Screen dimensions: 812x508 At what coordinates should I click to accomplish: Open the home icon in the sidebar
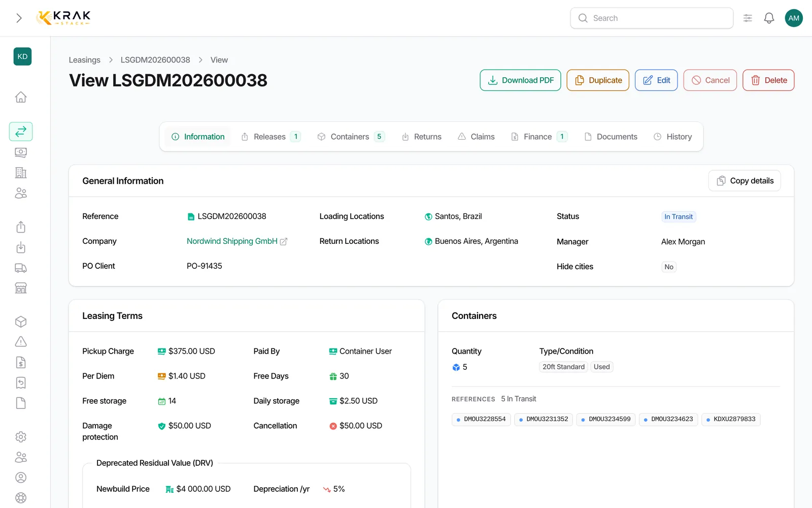click(x=21, y=97)
